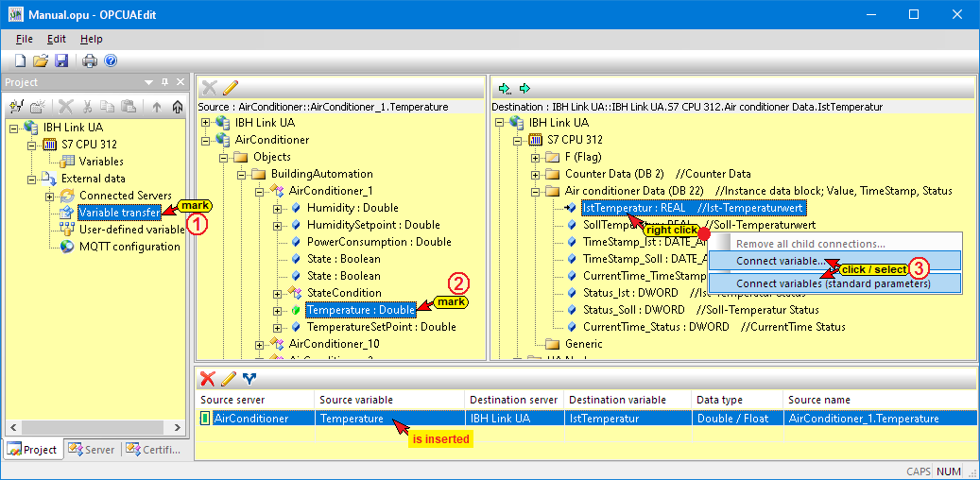Click the thin up arrow icon in Project panel
Image resolution: width=980 pixels, height=480 pixels.
[157, 107]
